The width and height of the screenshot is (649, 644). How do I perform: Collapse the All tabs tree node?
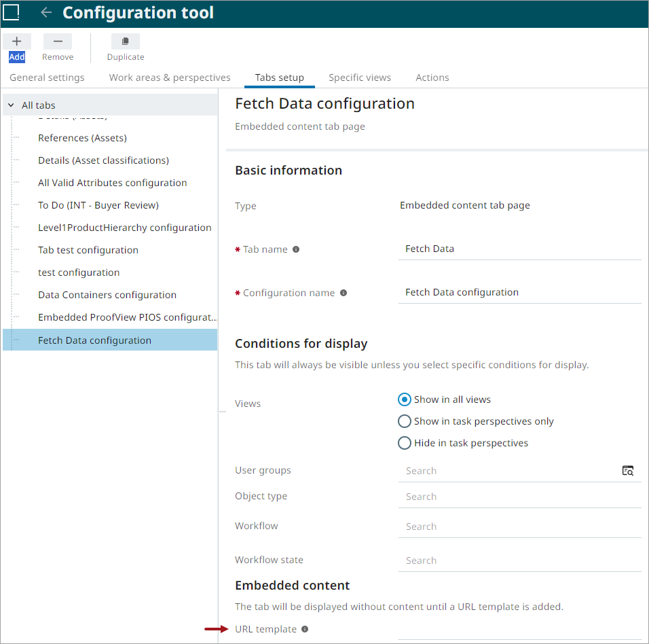[x=11, y=105]
